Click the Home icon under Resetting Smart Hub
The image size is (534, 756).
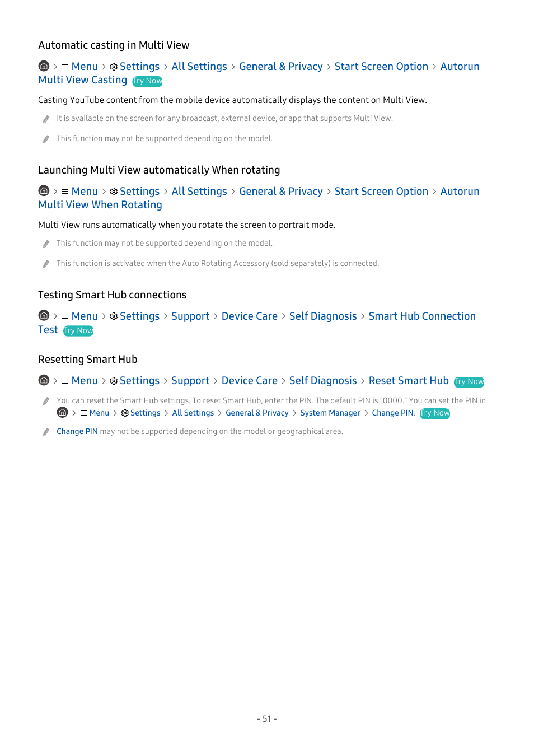tap(44, 380)
